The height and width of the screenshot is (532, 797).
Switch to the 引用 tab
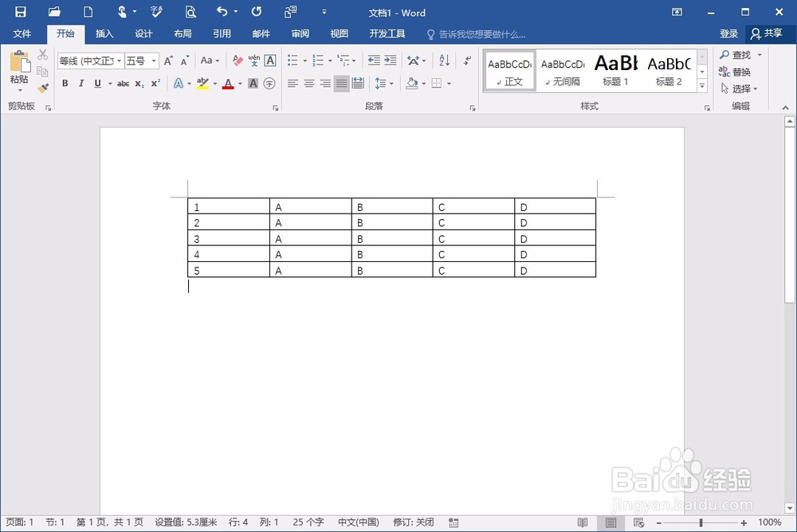(x=222, y=33)
